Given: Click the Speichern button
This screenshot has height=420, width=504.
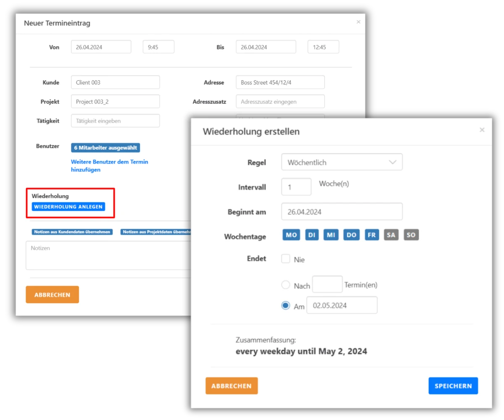Looking at the screenshot, I should pyautogui.click(x=453, y=386).
